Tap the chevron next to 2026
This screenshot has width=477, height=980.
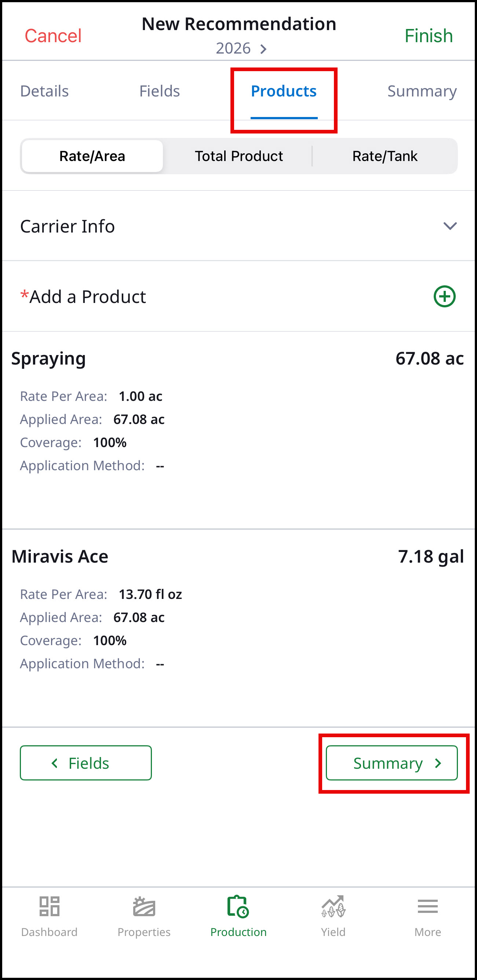pyautogui.click(x=263, y=49)
